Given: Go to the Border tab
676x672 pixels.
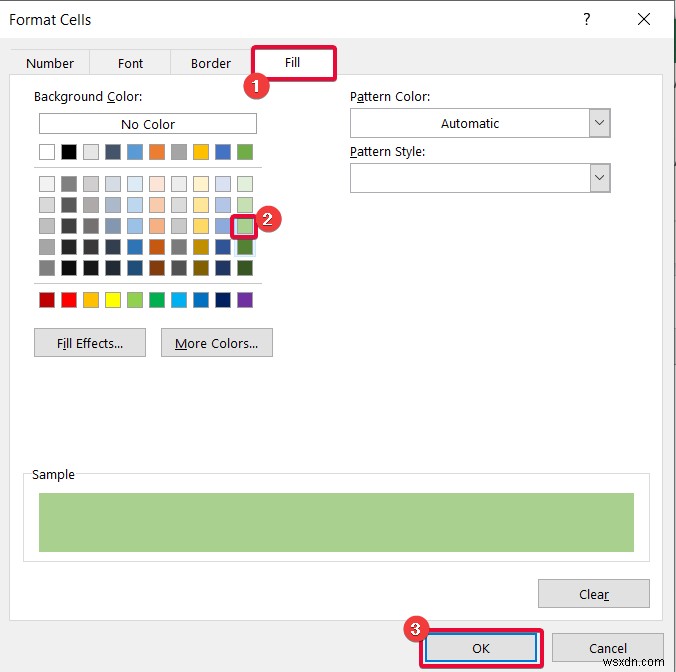Looking at the screenshot, I should [211, 63].
